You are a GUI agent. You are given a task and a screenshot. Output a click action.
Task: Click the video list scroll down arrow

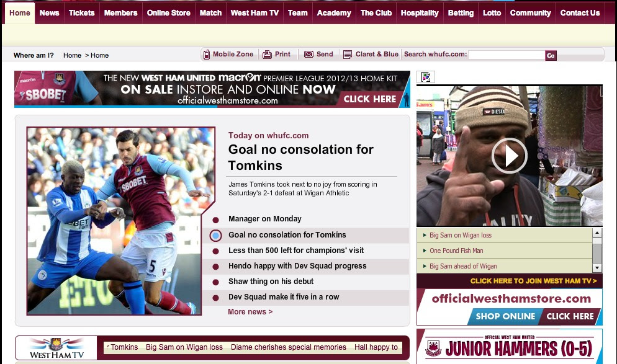(597, 268)
